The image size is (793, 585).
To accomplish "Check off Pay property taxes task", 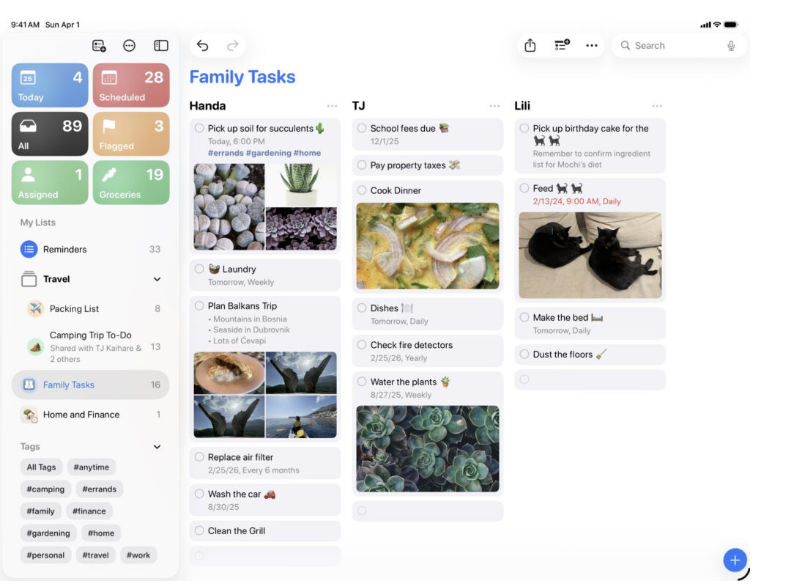I will (x=361, y=166).
